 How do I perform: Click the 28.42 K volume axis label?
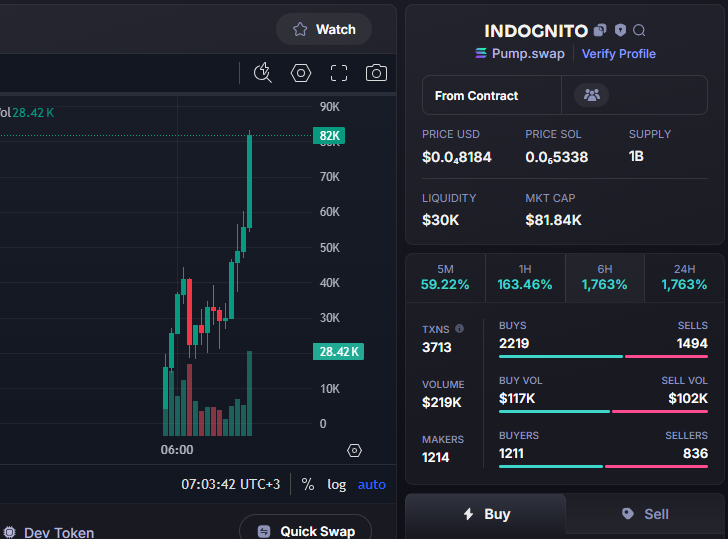coord(338,351)
